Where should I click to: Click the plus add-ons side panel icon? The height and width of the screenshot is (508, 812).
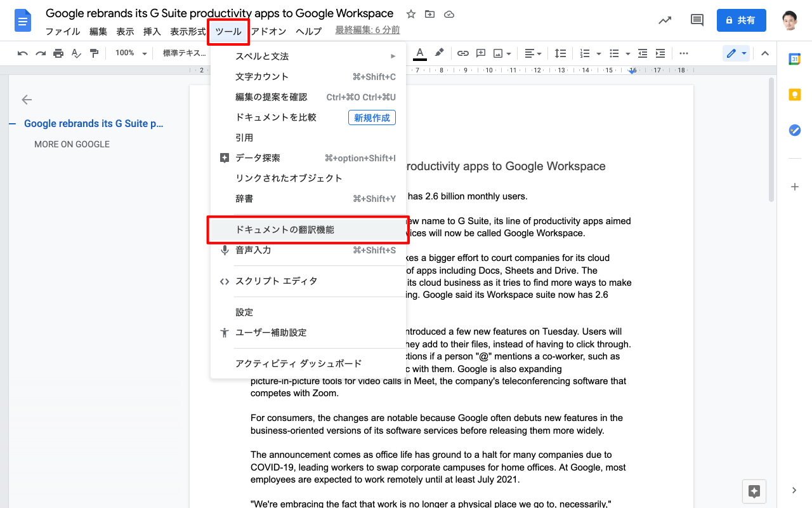794,187
